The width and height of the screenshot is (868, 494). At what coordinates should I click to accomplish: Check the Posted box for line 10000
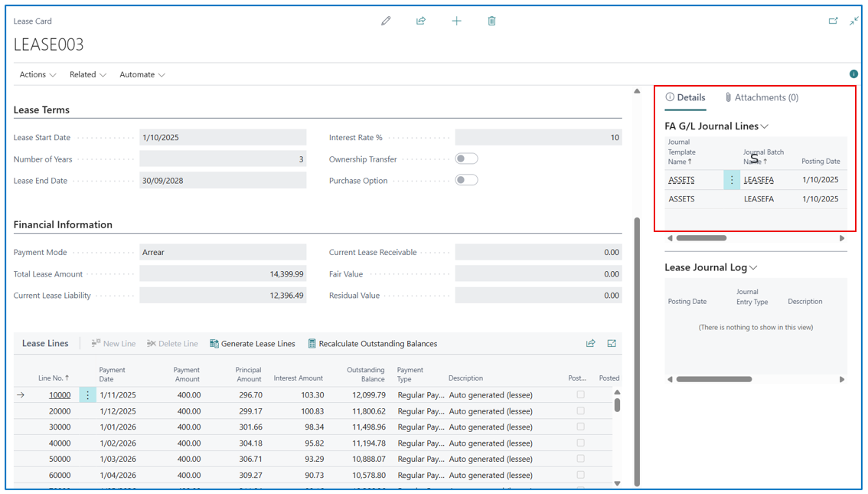[580, 395]
